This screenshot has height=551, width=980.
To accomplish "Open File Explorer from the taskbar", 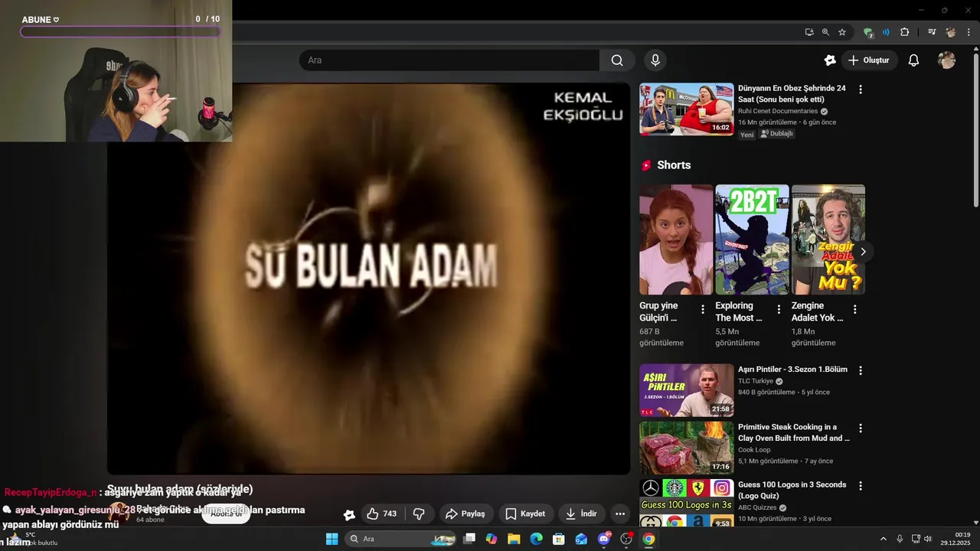I will 514,539.
